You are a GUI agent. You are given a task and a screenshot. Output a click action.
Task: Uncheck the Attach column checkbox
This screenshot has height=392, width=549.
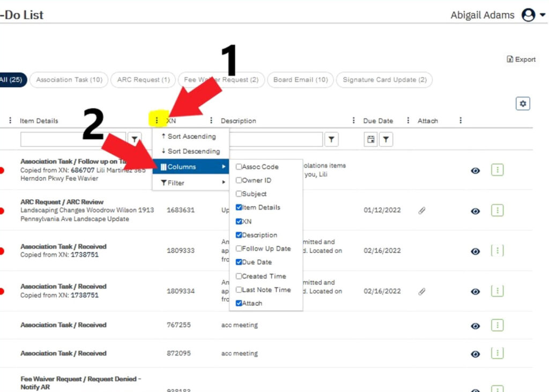tap(239, 303)
